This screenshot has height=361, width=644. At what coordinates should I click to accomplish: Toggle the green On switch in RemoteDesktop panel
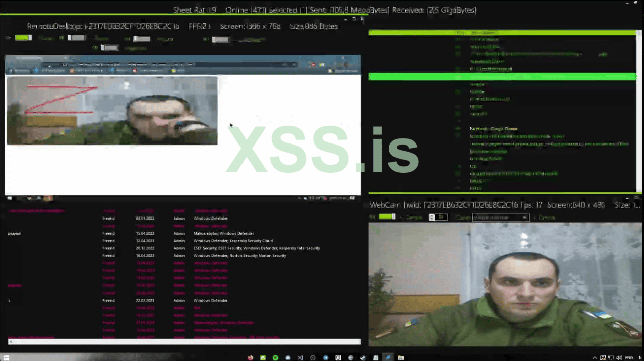[23, 38]
